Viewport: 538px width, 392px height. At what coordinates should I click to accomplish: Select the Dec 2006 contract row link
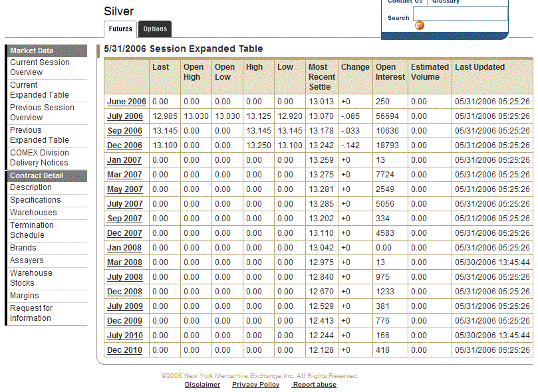125,146
